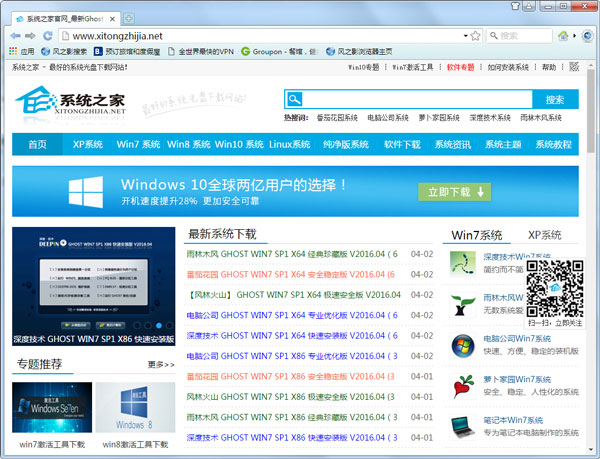Image resolution: width=600 pixels, height=459 pixels.
Task: Select 首页 in navigation bar
Action: point(37,144)
